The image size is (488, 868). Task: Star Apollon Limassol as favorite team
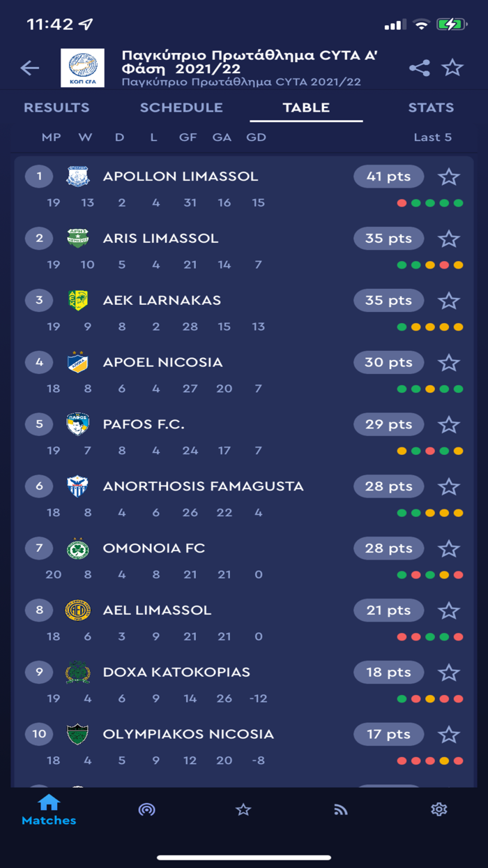tap(449, 176)
